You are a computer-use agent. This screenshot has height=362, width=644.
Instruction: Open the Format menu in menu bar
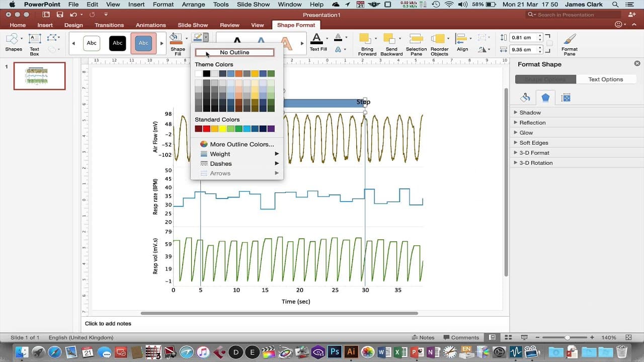(164, 5)
